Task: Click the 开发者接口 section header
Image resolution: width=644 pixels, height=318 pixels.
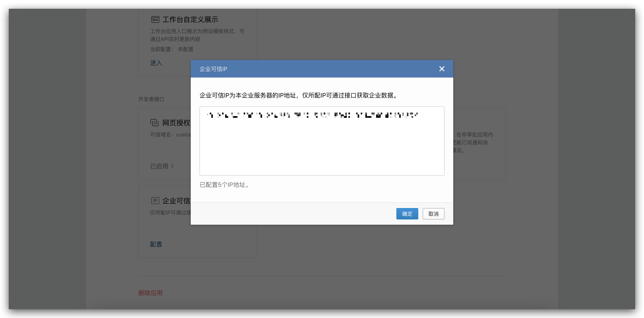Action: (151, 99)
